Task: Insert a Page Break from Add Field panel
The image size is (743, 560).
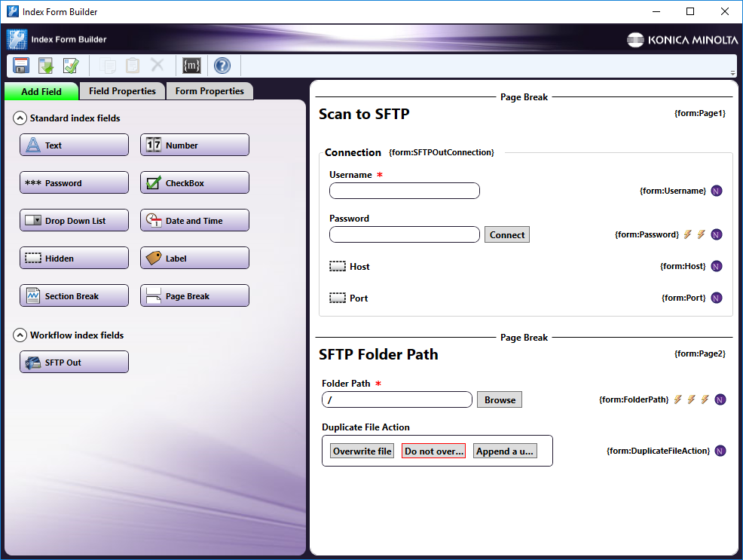Action: pyautogui.click(x=194, y=295)
